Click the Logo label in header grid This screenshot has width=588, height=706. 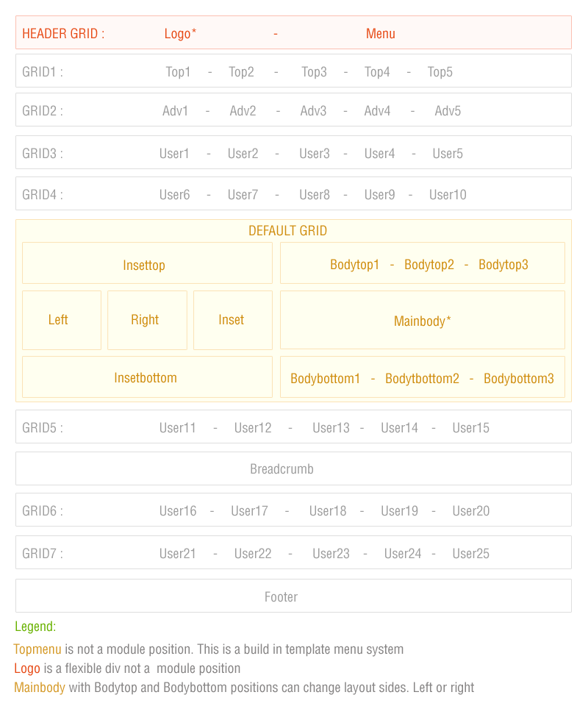pyautogui.click(x=180, y=34)
